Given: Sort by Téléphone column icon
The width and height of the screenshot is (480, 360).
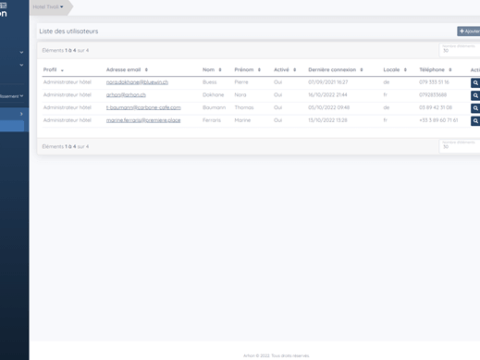Looking at the screenshot, I should 450,70.
